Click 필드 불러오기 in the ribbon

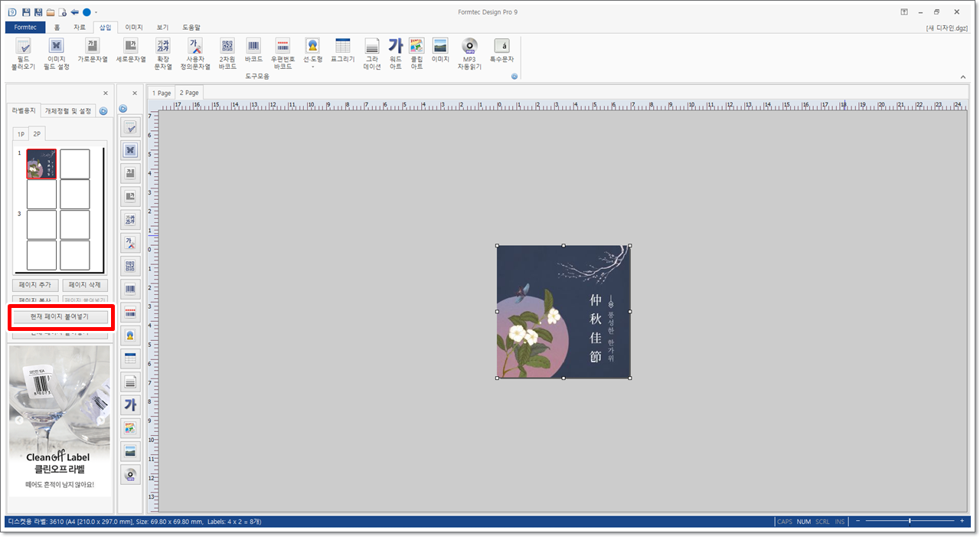coord(24,54)
